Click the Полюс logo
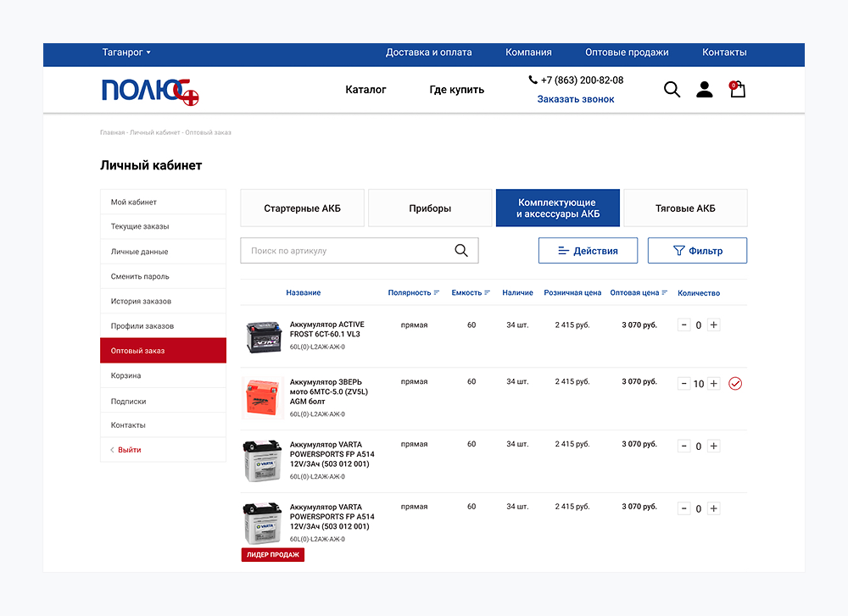The image size is (848, 616). tap(150, 91)
